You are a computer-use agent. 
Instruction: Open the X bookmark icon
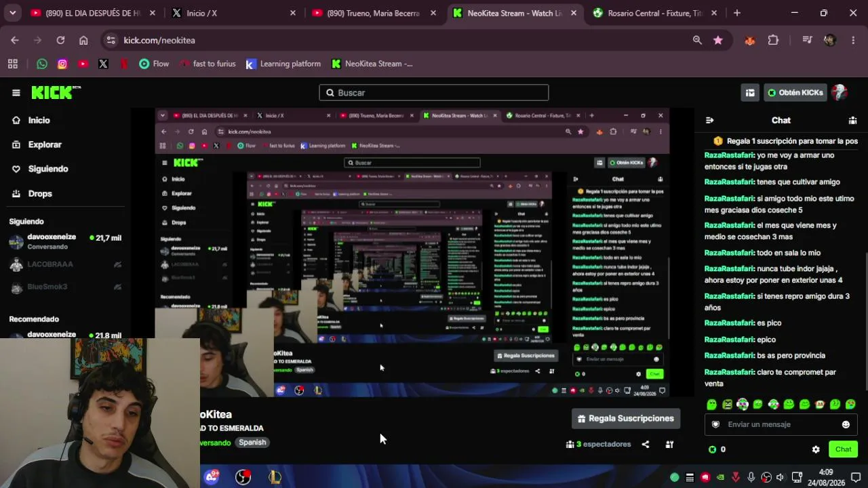[x=103, y=64]
